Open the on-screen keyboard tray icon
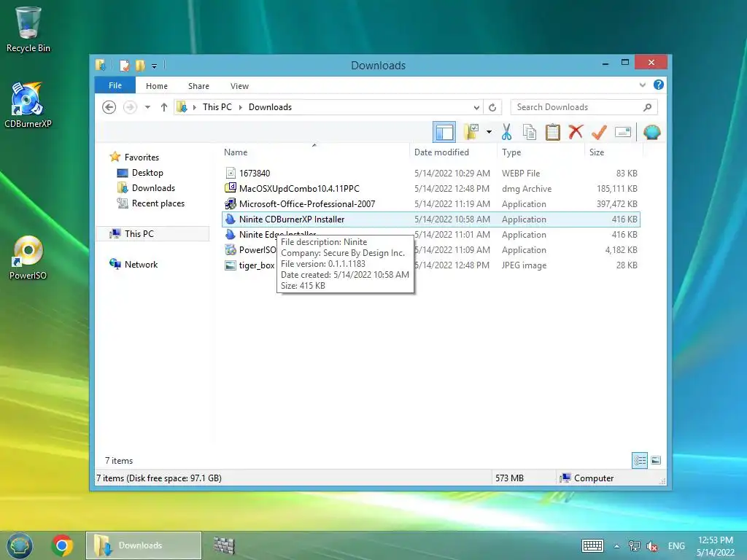Viewport: 747px width, 560px height. point(592,545)
